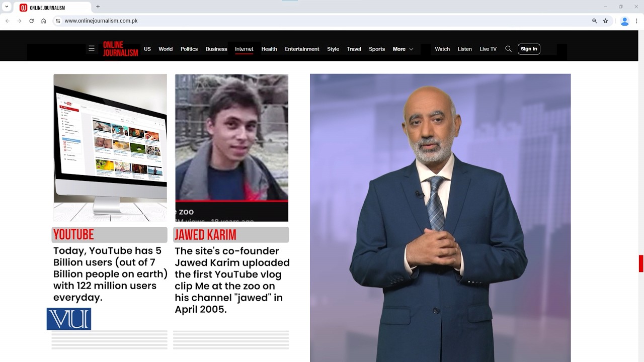The image size is (644, 362).
Task: Click the browser forward arrow
Action: (19, 21)
